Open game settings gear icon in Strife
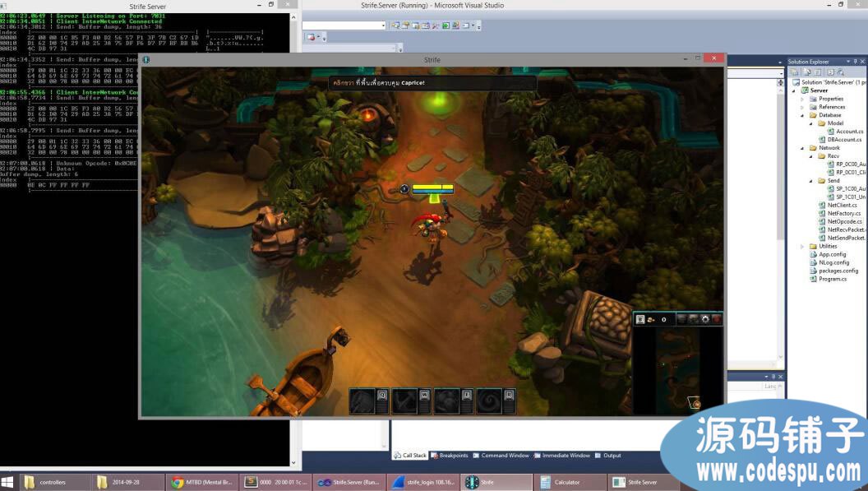 click(x=705, y=319)
